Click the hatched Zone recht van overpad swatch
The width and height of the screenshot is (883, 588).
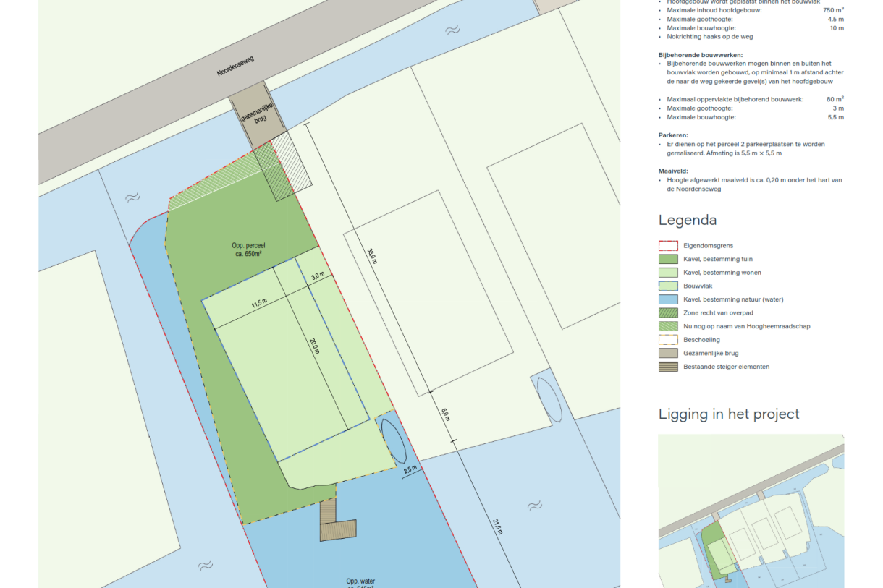click(x=667, y=313)
